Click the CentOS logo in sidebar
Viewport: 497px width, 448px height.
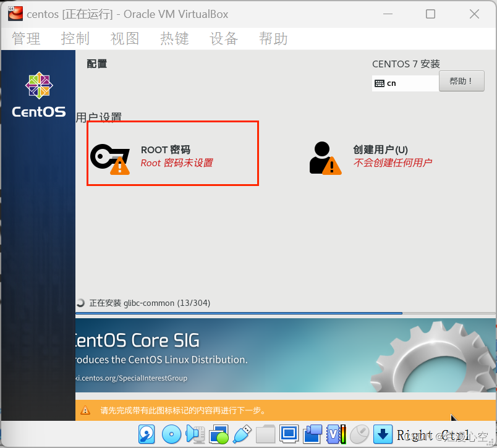click(x=39, y=95)
